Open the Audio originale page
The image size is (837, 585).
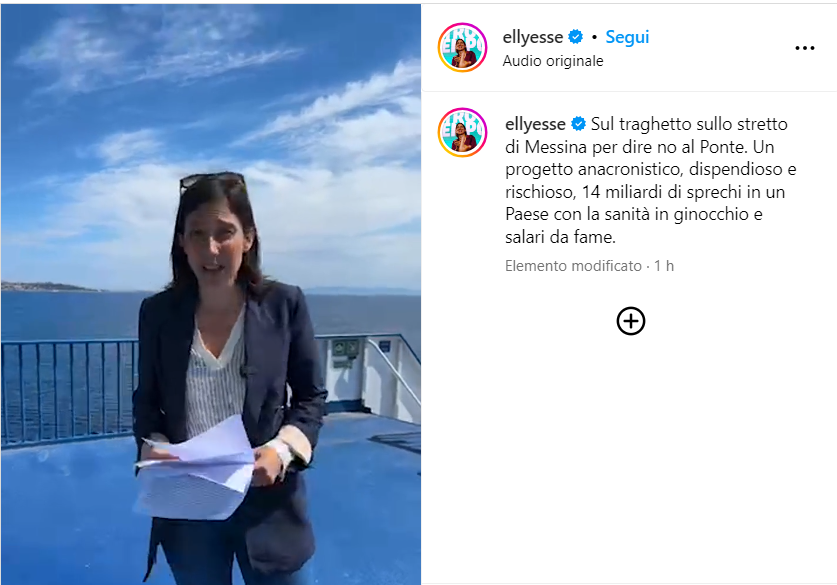pos(553,61)
